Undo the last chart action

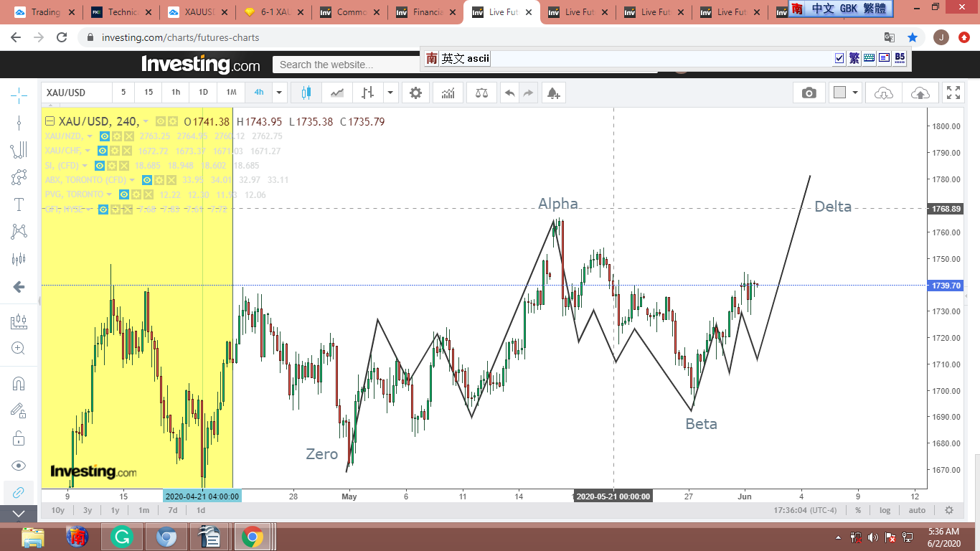pos(509,93)
